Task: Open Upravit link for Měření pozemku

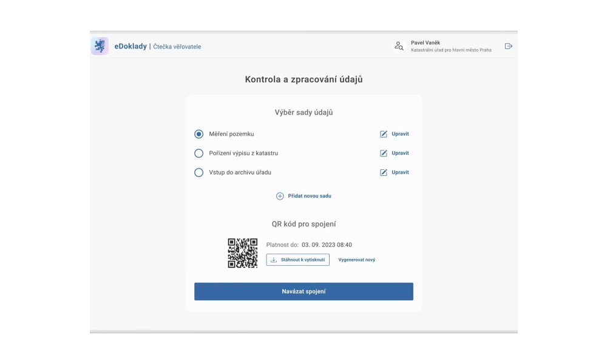Action: [400, 134]
